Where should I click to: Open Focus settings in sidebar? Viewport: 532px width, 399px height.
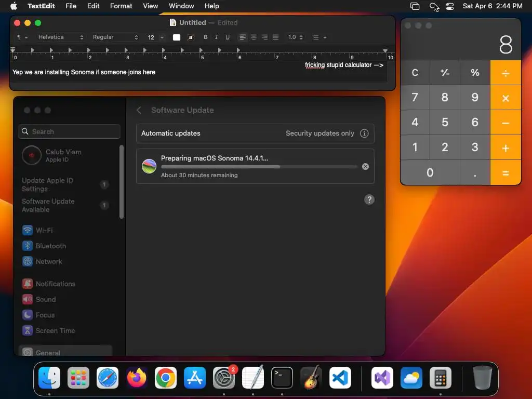click(x=64, y=315)
